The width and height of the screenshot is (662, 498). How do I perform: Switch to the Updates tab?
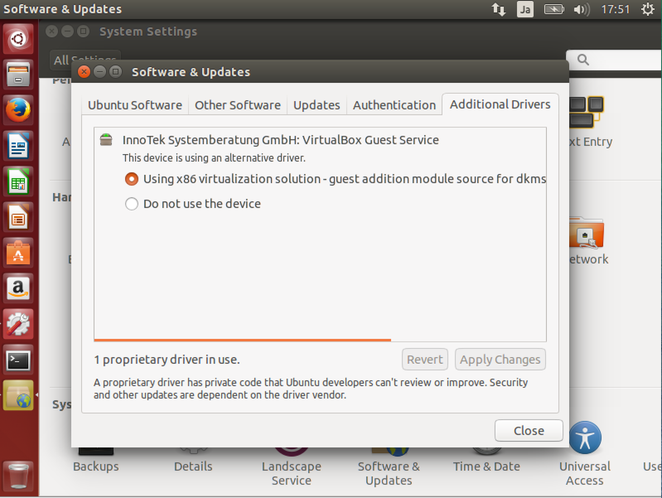point(317,105)
